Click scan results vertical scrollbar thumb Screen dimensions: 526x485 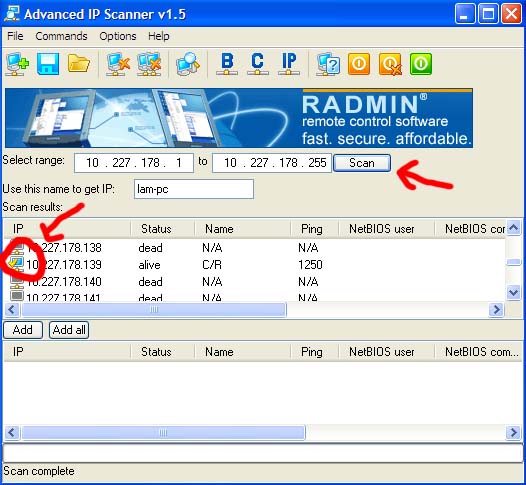click(514, 262)
